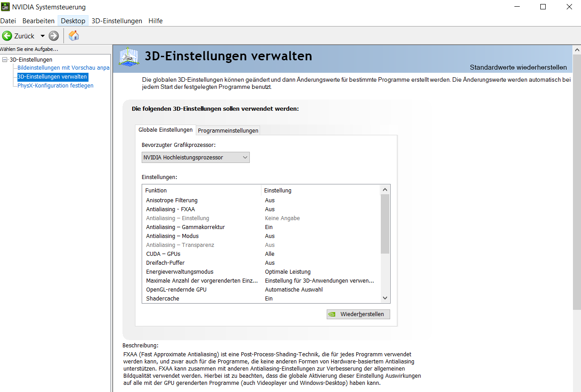Click the Optimale Leistung setting value
This screenshot has height=392, width=581.
click(x=288, y=272)
